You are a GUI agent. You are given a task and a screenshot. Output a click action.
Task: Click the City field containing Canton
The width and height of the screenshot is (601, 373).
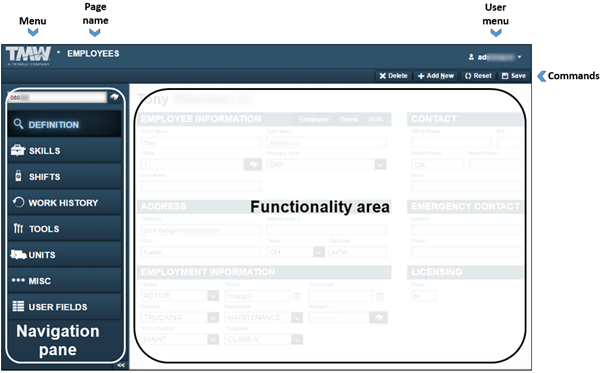(x=201, y=252)
